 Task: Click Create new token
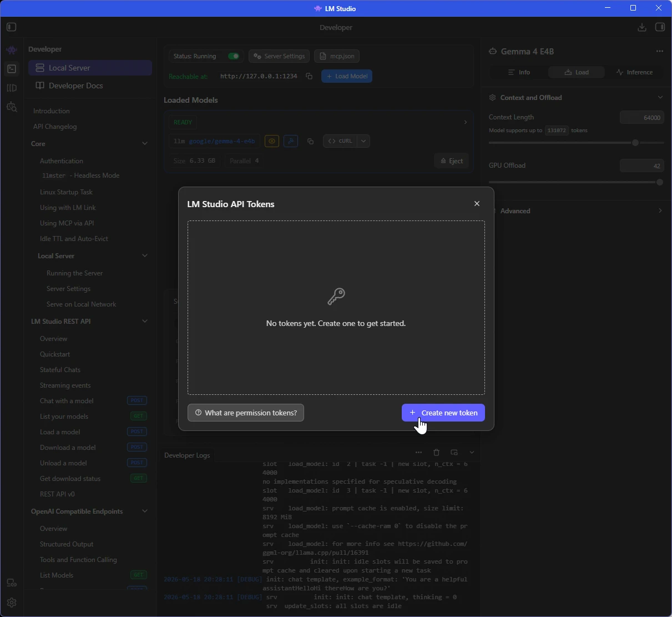point(443,413)
